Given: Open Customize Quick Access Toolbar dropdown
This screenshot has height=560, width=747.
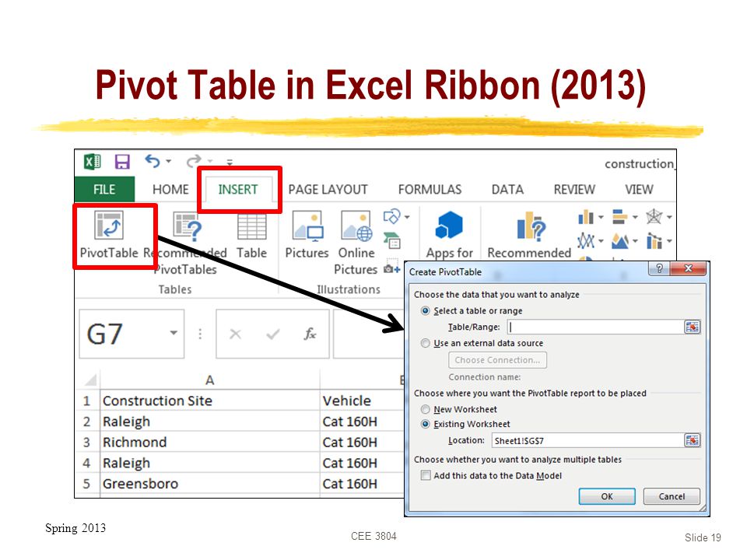Looking at the screenshot, I should [230, 163].
